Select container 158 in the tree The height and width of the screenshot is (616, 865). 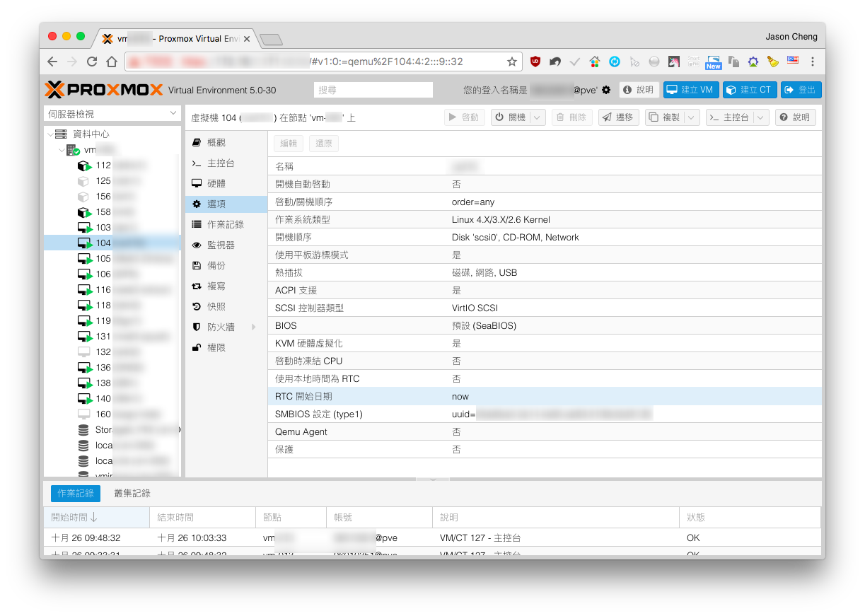[113, 212]
